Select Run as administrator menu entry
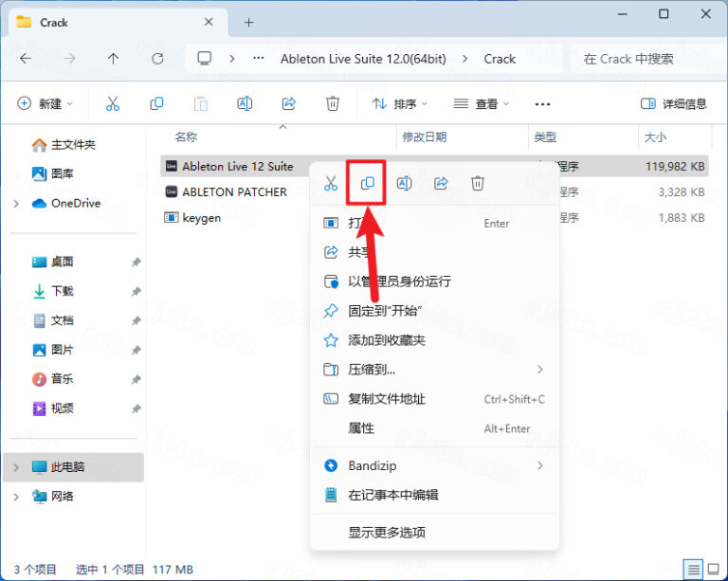This screenshot has height=581, width=728. coord(399,281)
